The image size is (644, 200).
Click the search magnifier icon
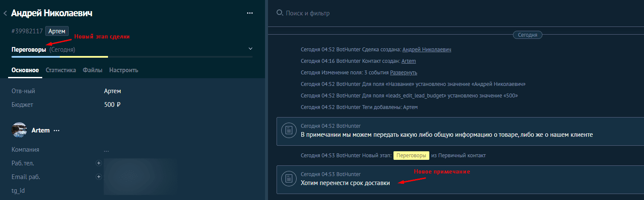coord(280,13)
